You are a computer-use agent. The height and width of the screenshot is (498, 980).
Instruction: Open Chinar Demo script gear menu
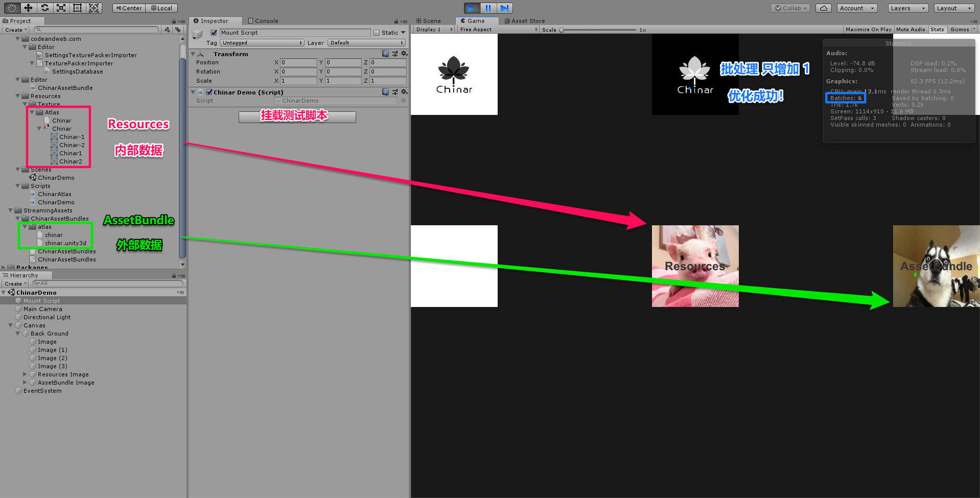coord(404,92)
